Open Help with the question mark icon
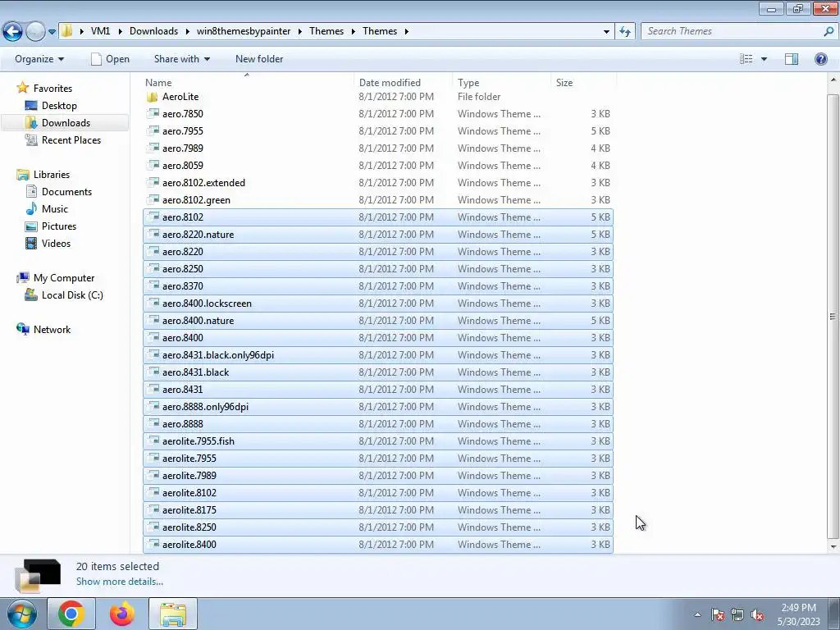The width and height of the screenshot is (840, 630). pos(820,59)
